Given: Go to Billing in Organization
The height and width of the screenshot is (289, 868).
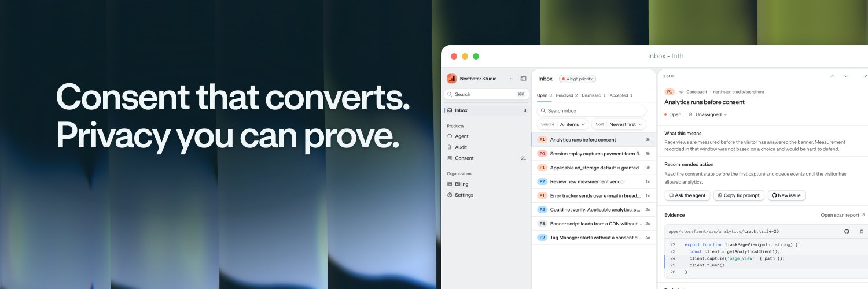Looking at the screenshot, I should coord(487,184).
